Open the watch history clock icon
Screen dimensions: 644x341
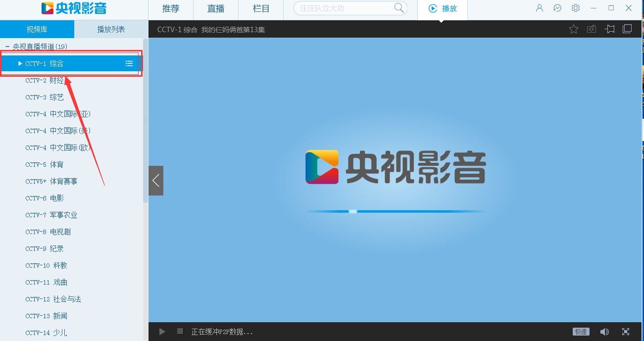click(557, 8)
